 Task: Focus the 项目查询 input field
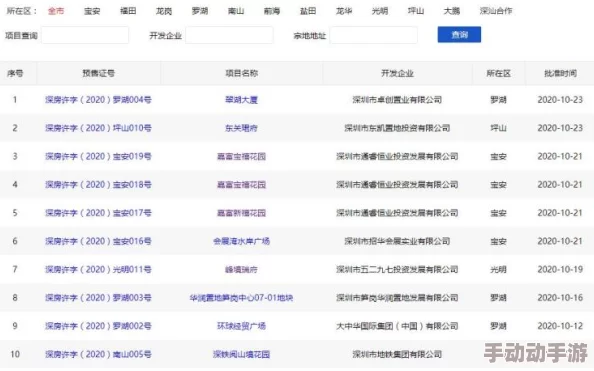[x=85, y=35]
